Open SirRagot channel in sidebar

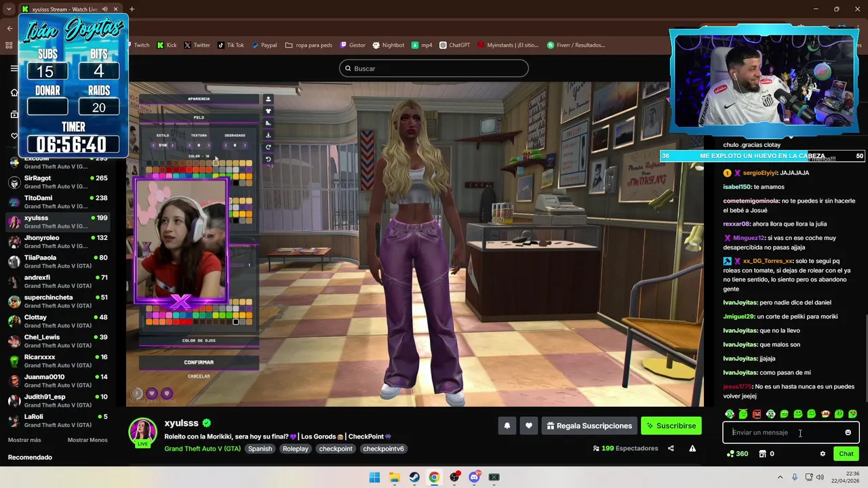[57, 182]
